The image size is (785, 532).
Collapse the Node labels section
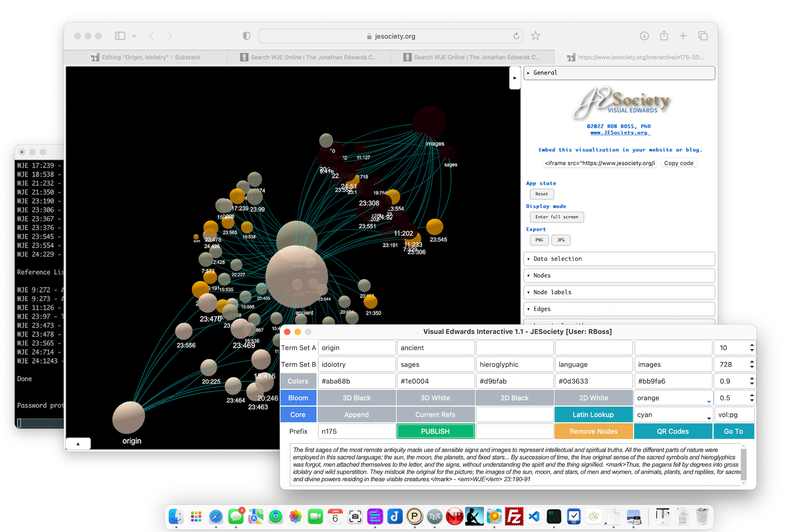(x=619, y=292)
